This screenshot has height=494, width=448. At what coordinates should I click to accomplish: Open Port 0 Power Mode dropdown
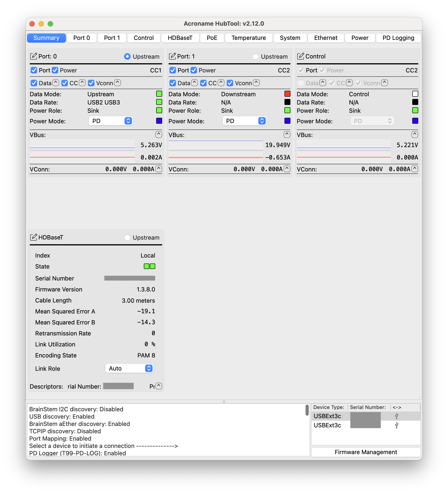click(x=111, y=121)
